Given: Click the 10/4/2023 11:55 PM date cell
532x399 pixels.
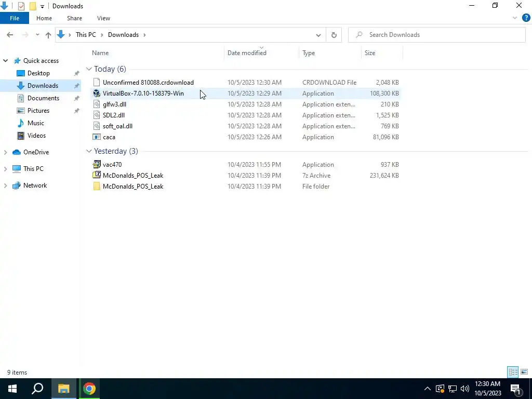Looking at the screenshot, I should coord(254,165).
